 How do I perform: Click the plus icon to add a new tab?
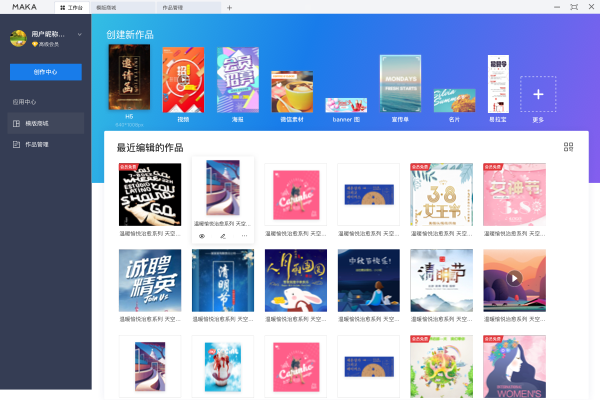pyautogui.click(x=229, y=8)
